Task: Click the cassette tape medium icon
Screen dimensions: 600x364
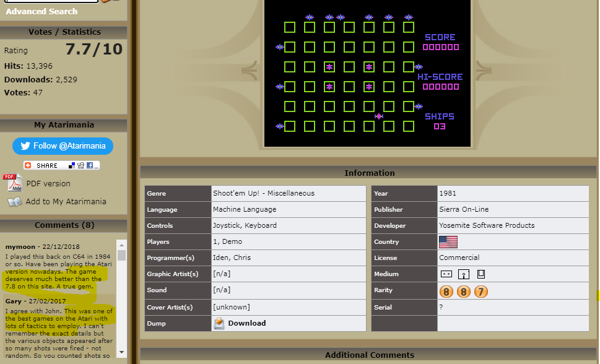Action: [446, 274]
